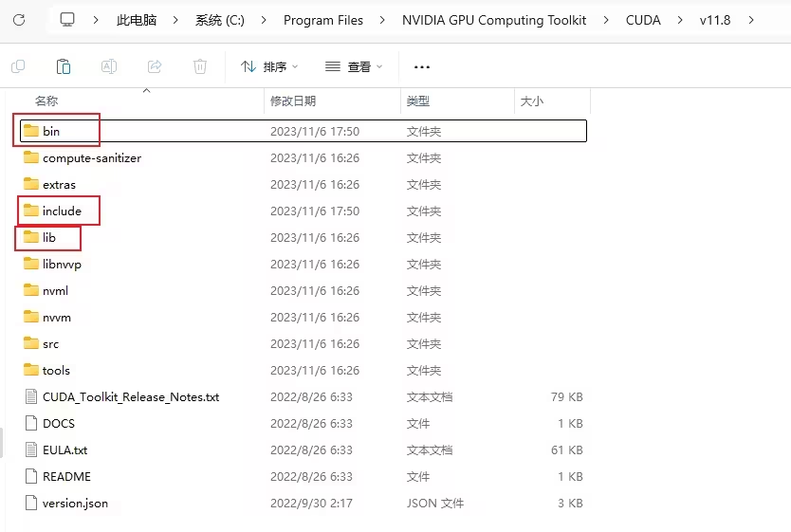791x532 pixels.
Task: Expand chevron after 此电脑 in breadcrumb
Action: 175,20
